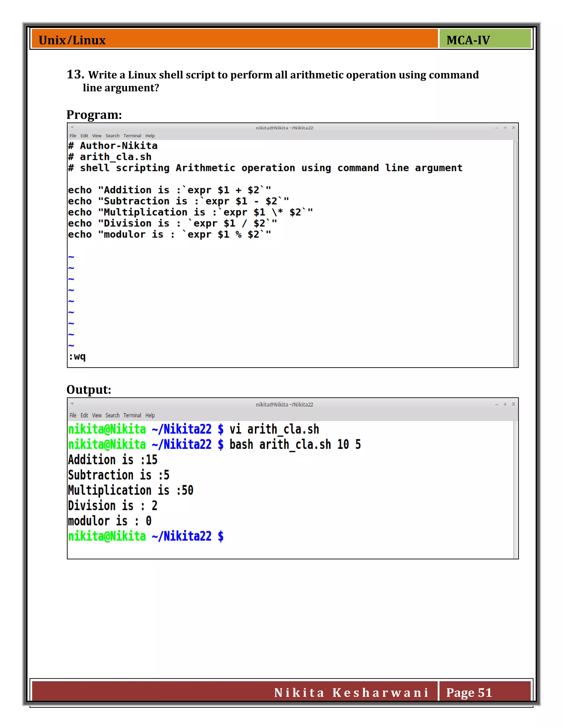Click output line 'Subtraction is :5'
The height and width of the screenshot is (728, 563).
[x=119, y=475]
